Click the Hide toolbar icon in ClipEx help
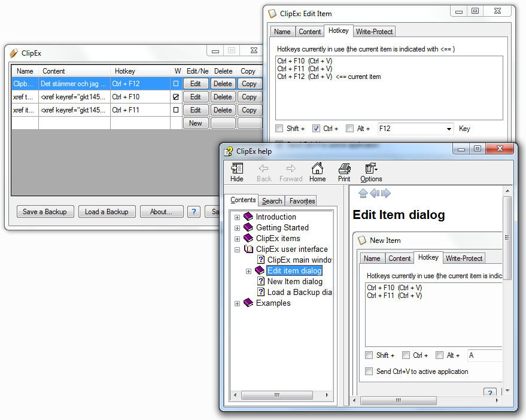526x420 pixels. (x=237, y=168)
